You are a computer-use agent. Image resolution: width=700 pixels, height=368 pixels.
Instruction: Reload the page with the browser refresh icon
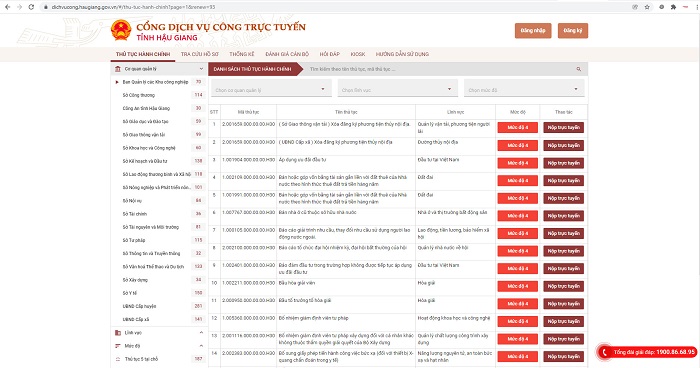(x=31, y=7)
